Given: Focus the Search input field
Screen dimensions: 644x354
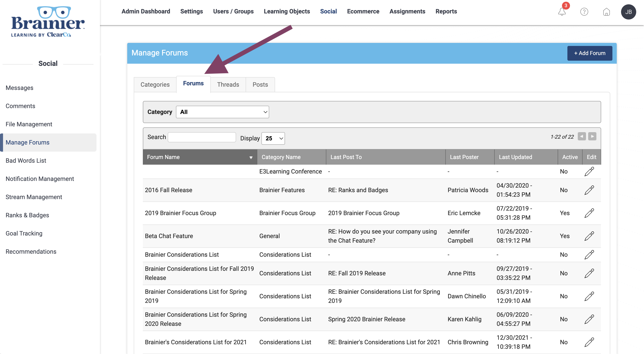Looking at the screenshot, I should (202, 137).
